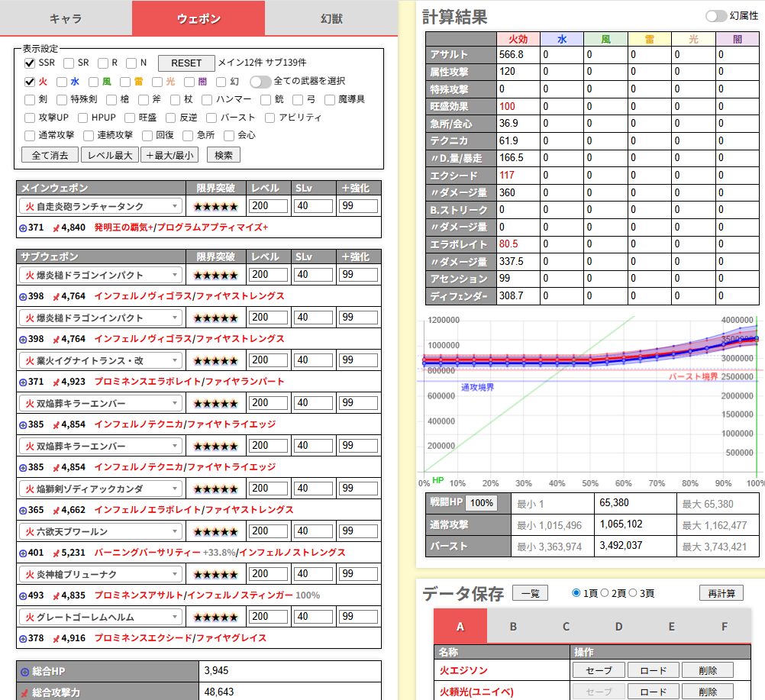Viewport: 765px width, 700px height.
Task: Select the 2頁 radio button
Action: tap(605, 593)
